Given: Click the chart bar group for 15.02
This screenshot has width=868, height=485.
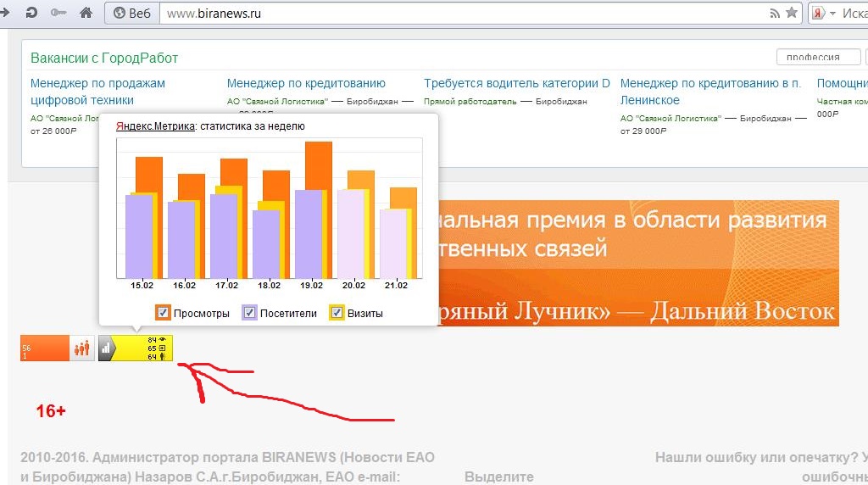Looking at the screenshot, I should coord(144,218).
